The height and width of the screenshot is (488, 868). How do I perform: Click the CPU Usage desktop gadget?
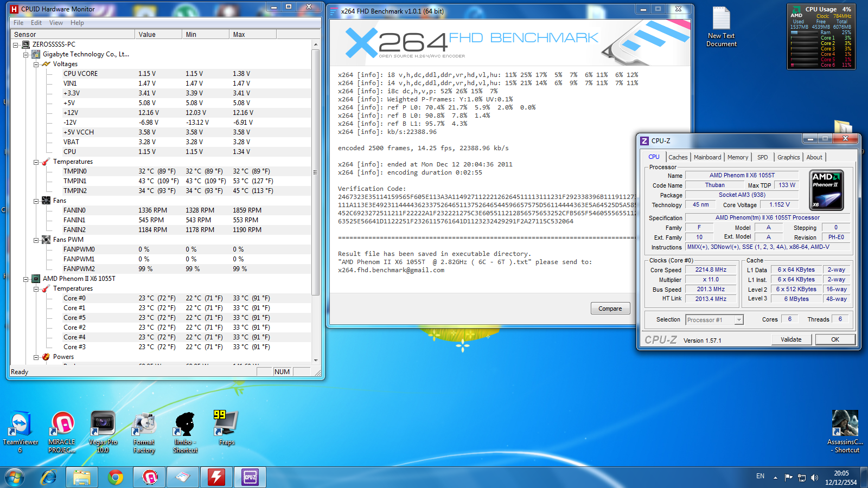(x=821, y=37)
